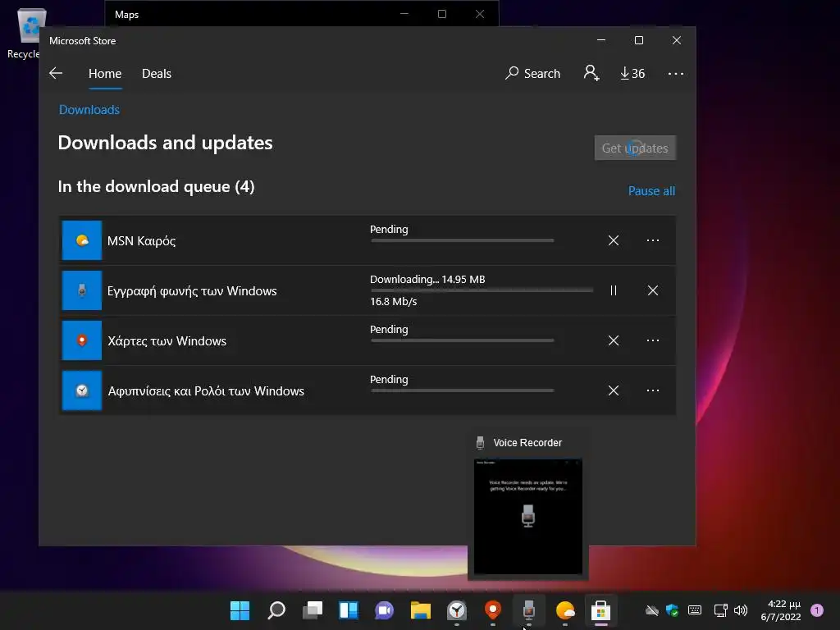Cancel the Εγγραφή φωνής των Windows download

652,290
